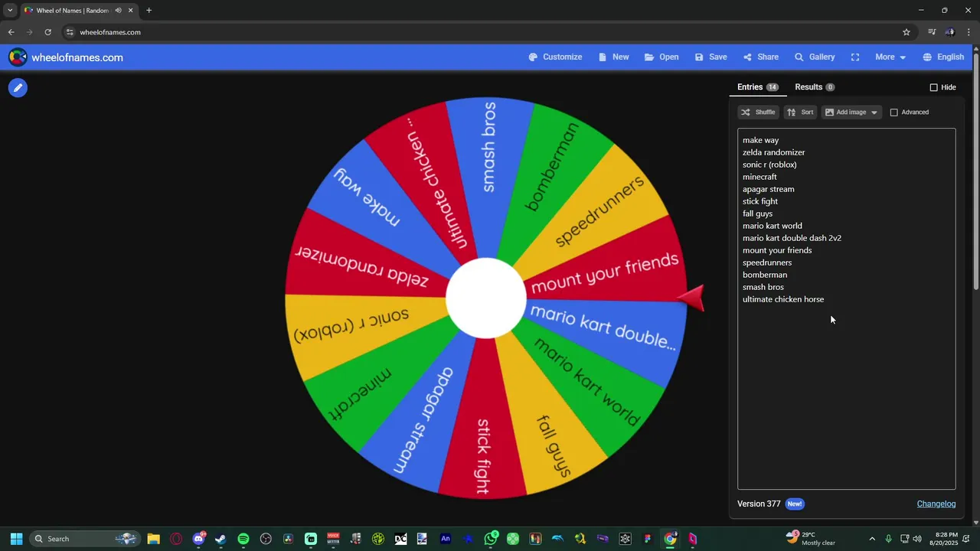Image resolution: width=980 pixels, height=551 pixels.
Task: Open Adobe Animate from the taskbar
Action: coord(446,539)
